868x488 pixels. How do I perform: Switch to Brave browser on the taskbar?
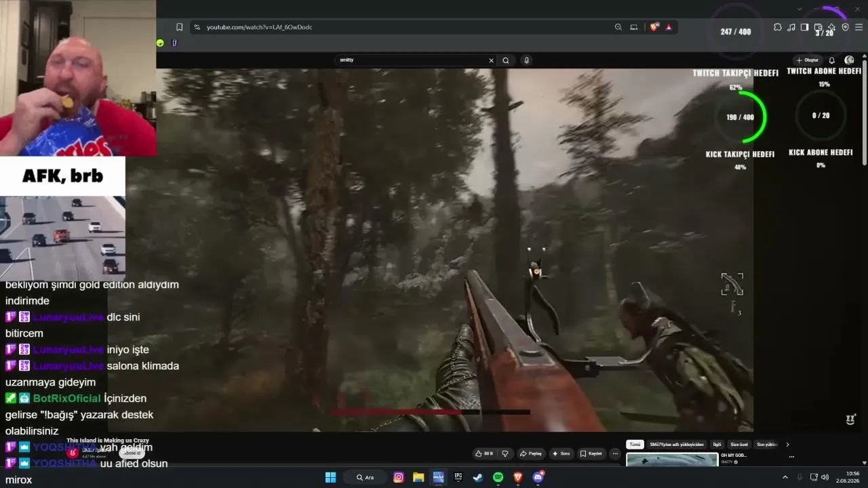[x=518, y=477]
